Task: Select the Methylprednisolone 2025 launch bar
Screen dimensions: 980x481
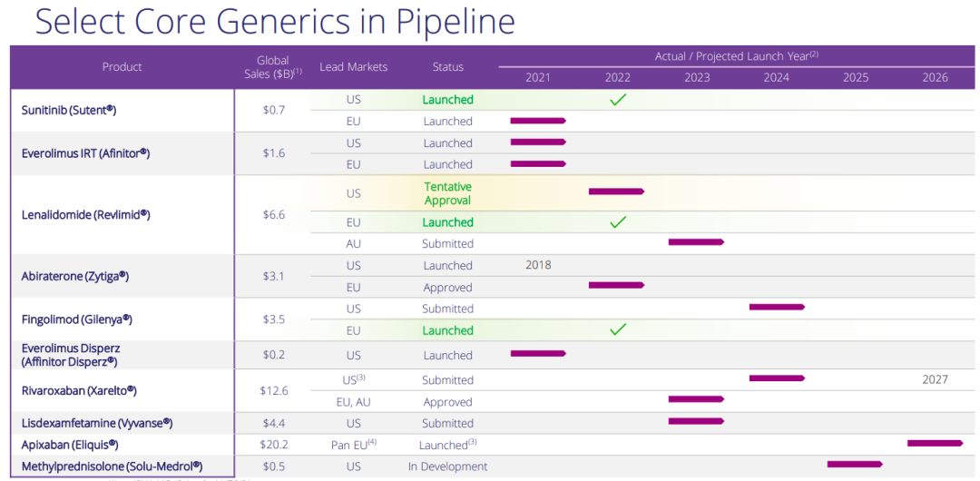Action: [x=855, y=464]
